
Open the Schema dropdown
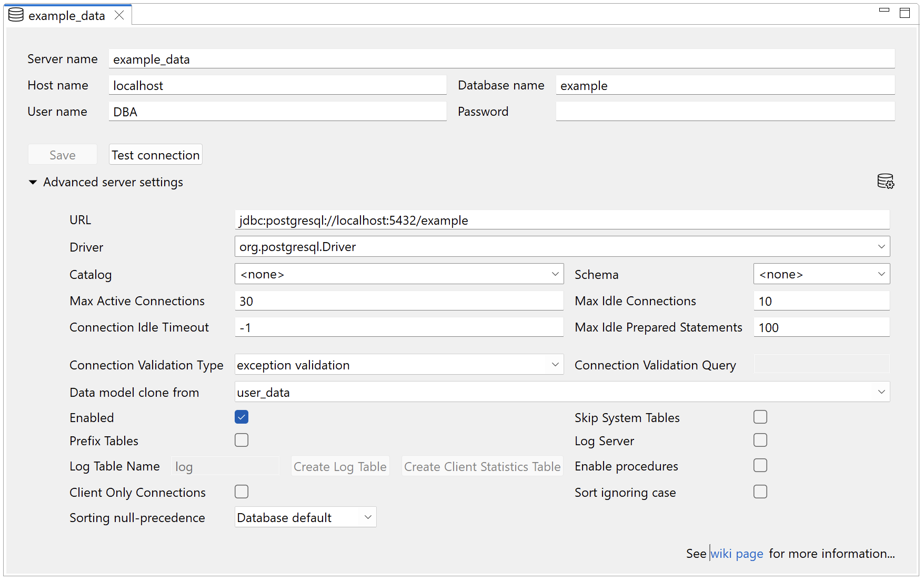pos(821,274)
